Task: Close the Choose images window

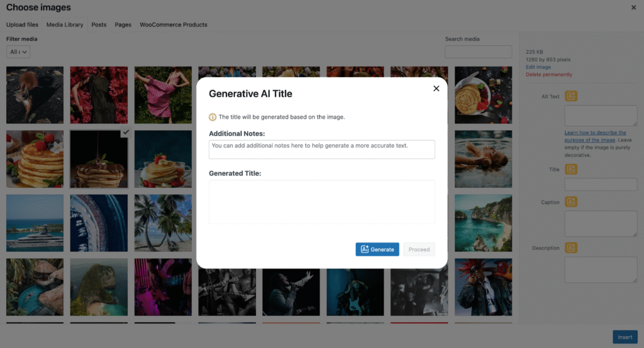Action: coord(633,8)
